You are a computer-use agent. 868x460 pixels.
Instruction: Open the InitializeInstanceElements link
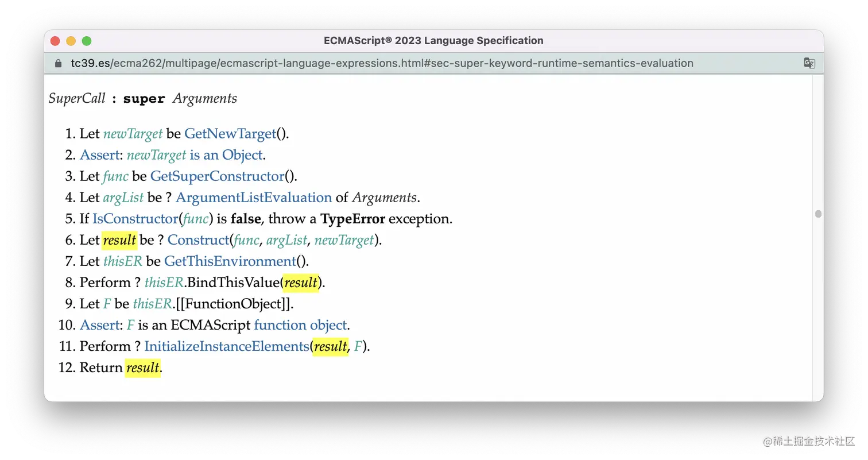click(227, 346)
